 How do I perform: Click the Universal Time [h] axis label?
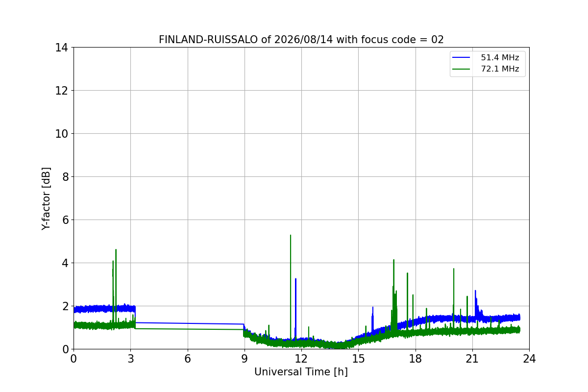click(301, 372)
